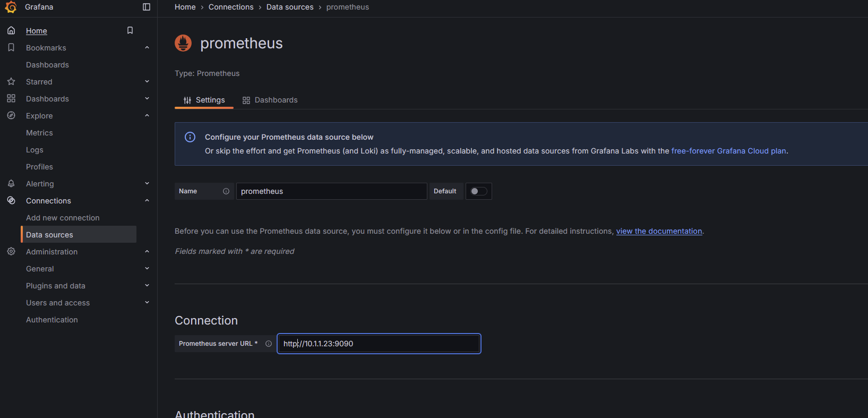Open Authentication under Administration

coord(52,320)
